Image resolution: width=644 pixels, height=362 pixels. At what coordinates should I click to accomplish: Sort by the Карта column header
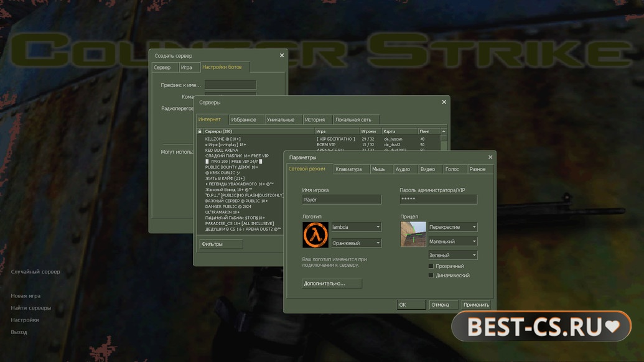399,131
